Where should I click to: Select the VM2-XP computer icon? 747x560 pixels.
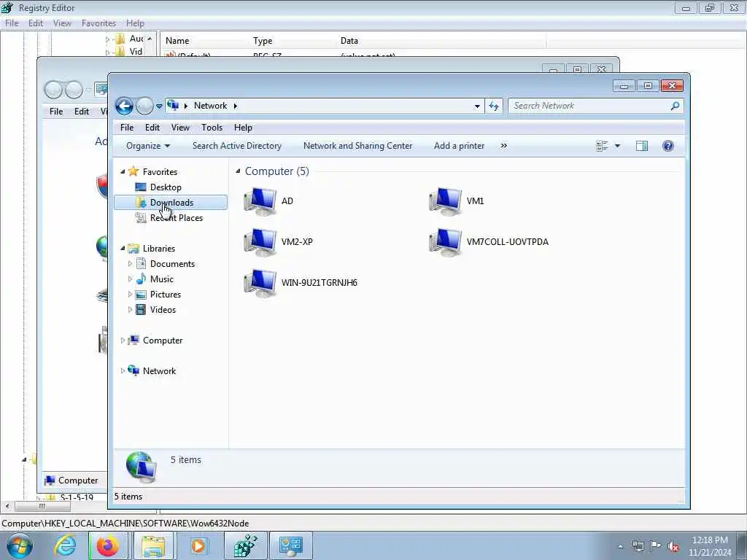(260, 242)
